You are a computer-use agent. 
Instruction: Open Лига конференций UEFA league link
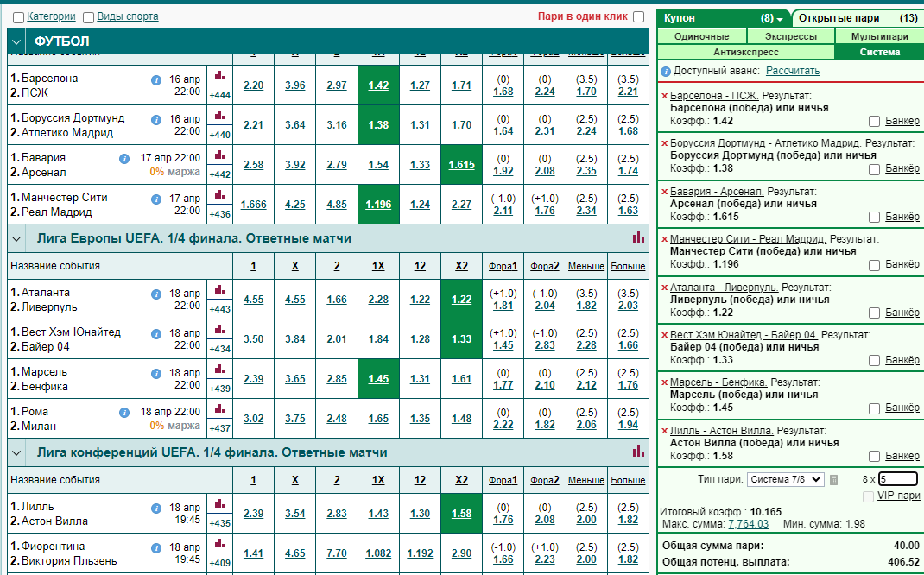coord(212,452)
